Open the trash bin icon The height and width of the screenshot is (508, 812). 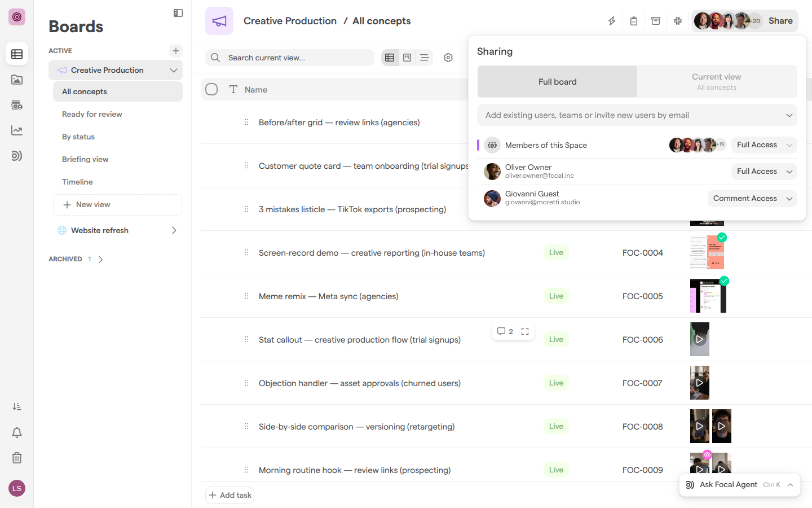[x=17, y=458]
